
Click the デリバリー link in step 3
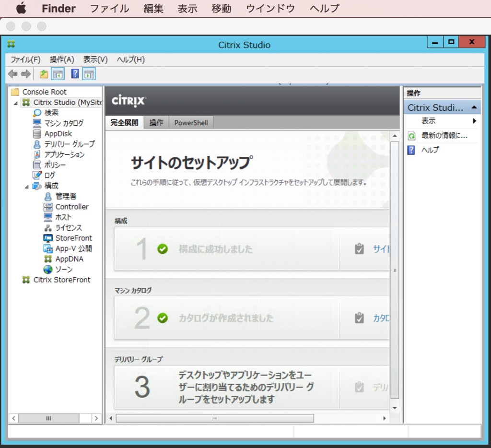pos(381,388)
